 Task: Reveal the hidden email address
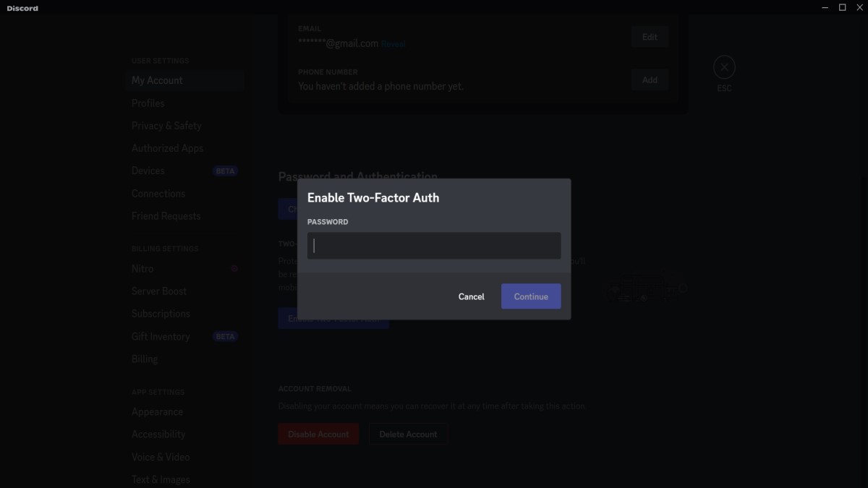393,44
